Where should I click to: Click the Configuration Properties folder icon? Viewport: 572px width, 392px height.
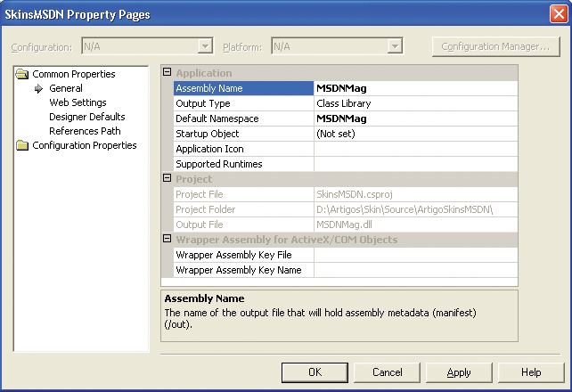click(x=22, y=146)
